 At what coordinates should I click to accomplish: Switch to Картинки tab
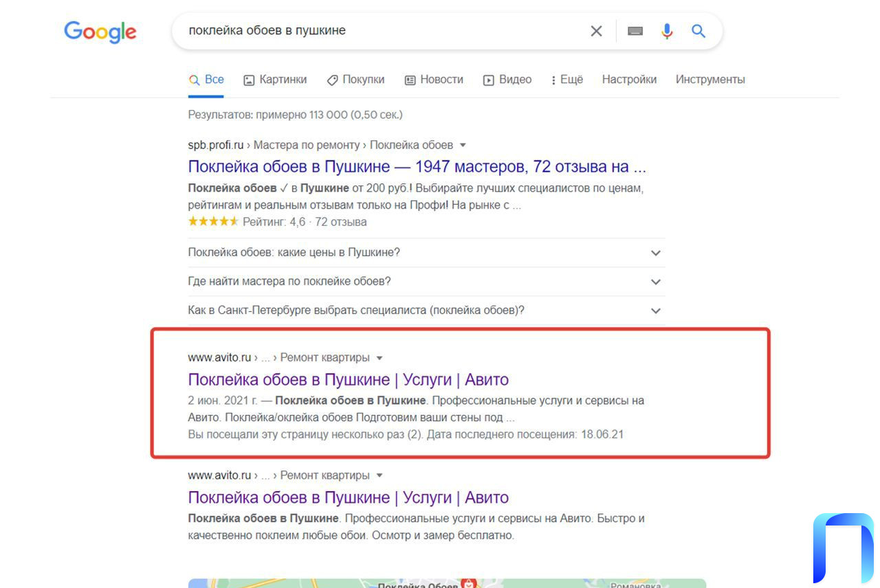coord(275,80)
